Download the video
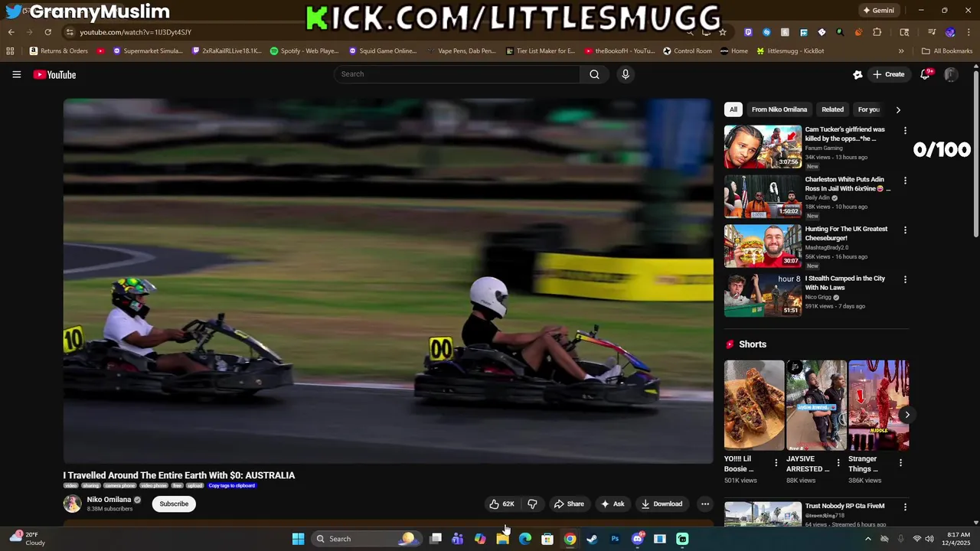Screen dimensions: 980x551 pos(661,504)
